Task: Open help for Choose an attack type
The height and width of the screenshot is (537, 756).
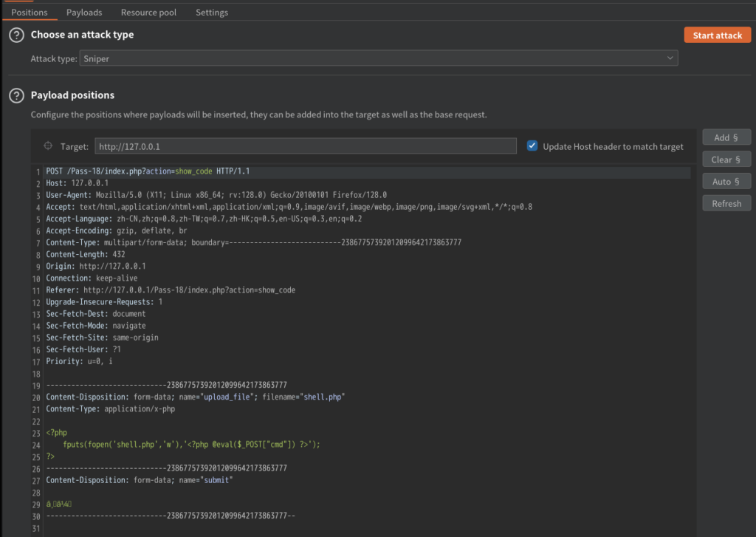Action: [16, 35]
